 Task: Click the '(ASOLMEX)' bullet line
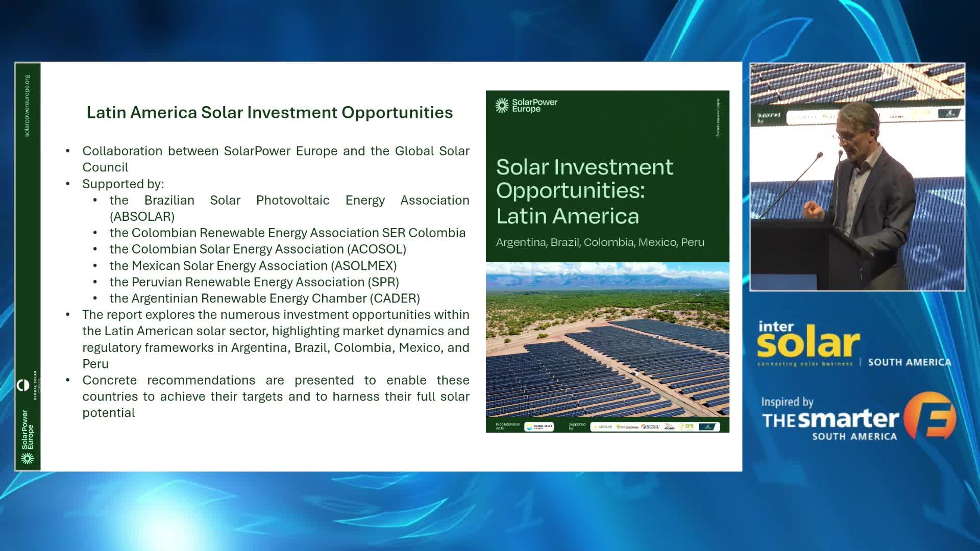pyautogui.click(x=253, y=266)
